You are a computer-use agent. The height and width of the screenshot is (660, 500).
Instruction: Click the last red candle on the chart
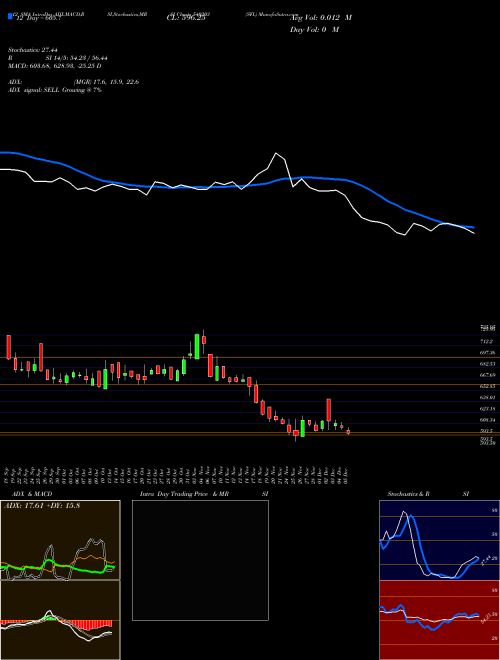[x=348, y=431]
